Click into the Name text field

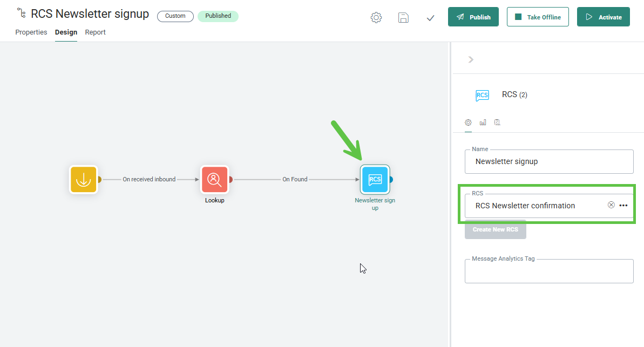click(x=548, y=161)
